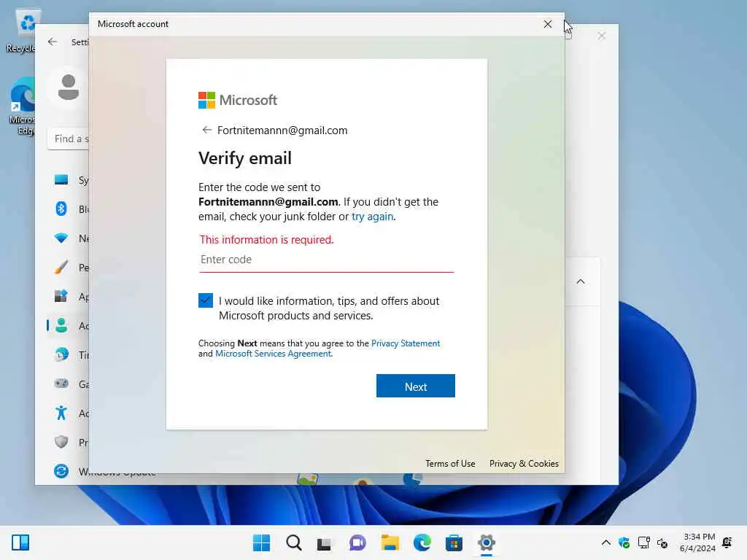
Task: Open the Windows Start menu
Action: (x=261, y=542)
